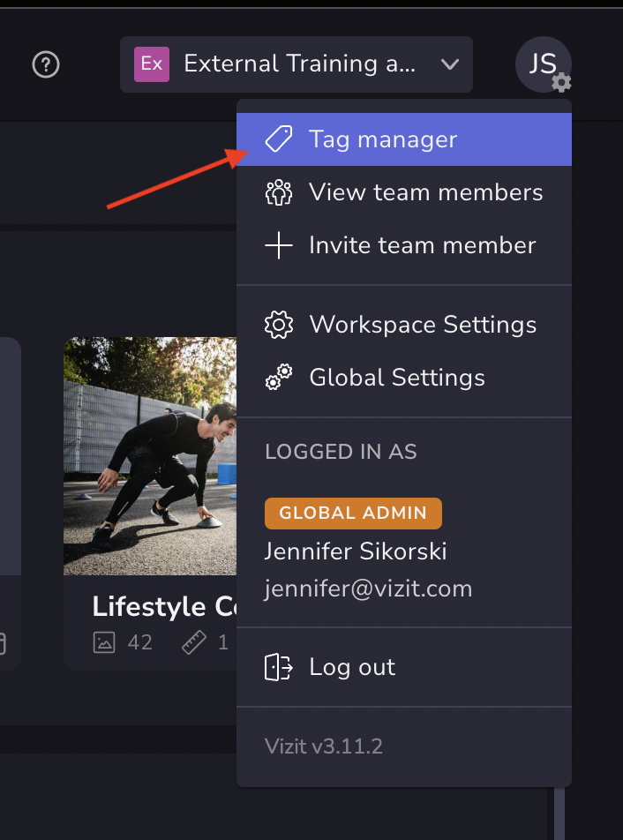Open Global Settings
Screen dimensions: 623x840
404,378
